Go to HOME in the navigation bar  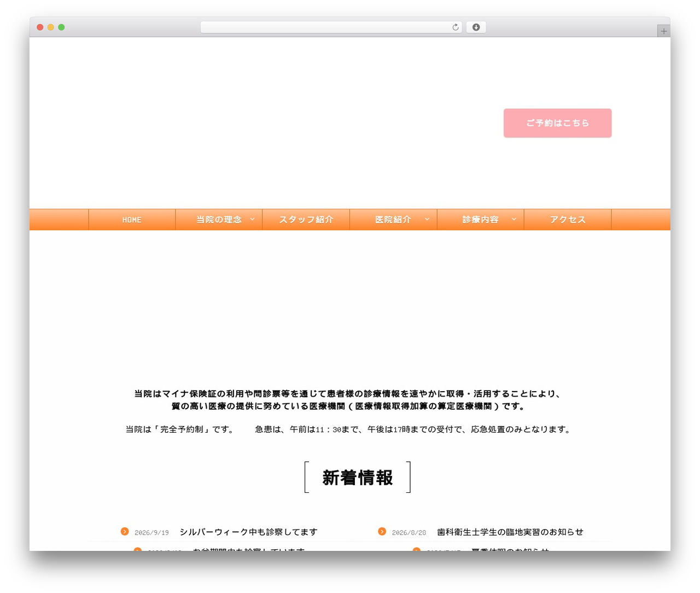point(132,219)
